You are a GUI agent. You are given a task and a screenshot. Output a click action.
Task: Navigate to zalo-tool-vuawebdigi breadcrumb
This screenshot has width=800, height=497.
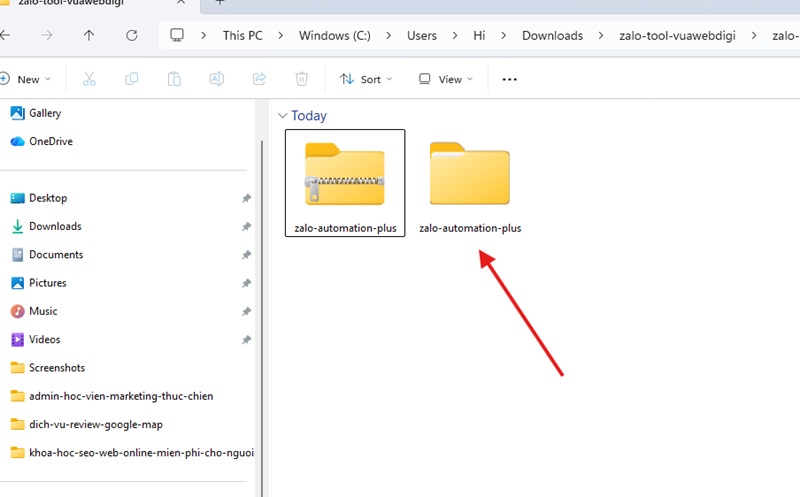pyautogui.click(x=677, y=36)
